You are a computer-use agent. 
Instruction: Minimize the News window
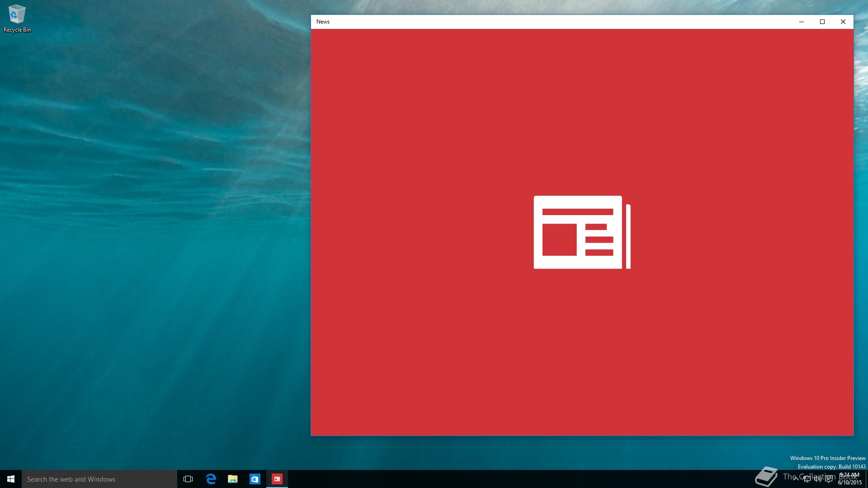(802, 22)
